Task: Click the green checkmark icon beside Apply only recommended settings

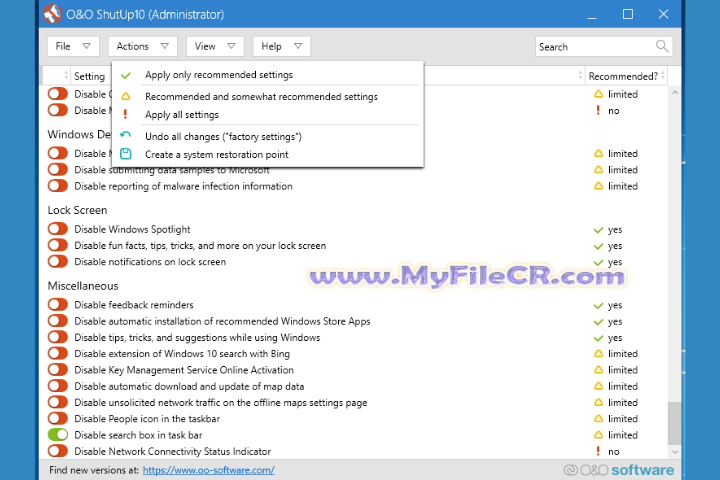Action: 125,75
